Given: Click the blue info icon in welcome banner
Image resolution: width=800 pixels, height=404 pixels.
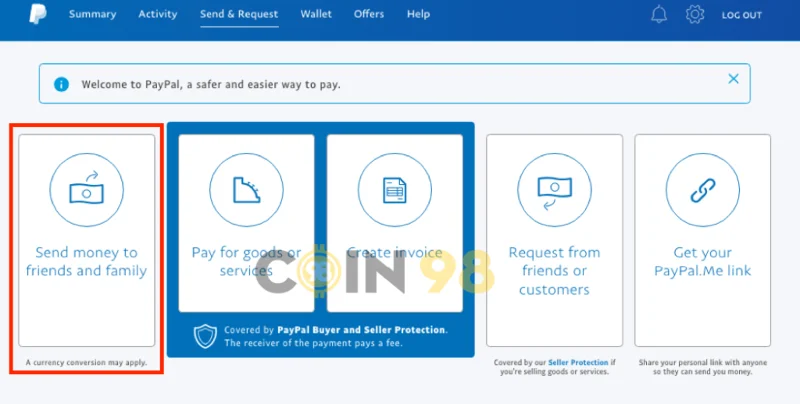Looking at the screenshot, I should tap(61, 84).
